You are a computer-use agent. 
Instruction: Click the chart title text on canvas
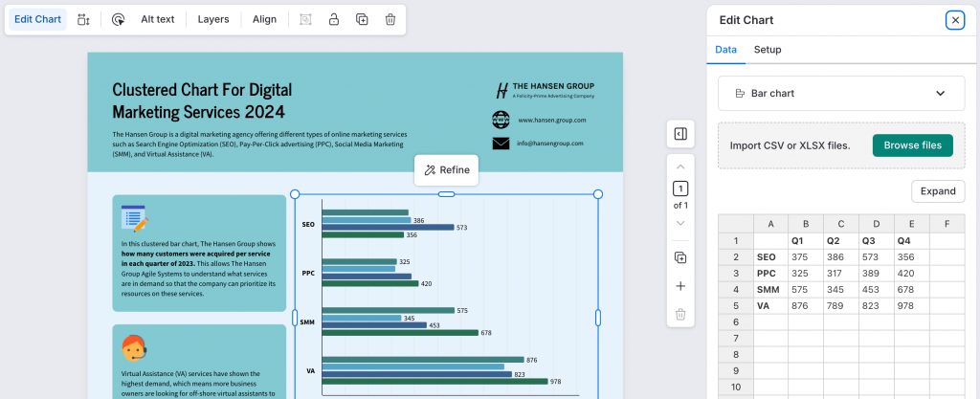[x=203, y=100]
